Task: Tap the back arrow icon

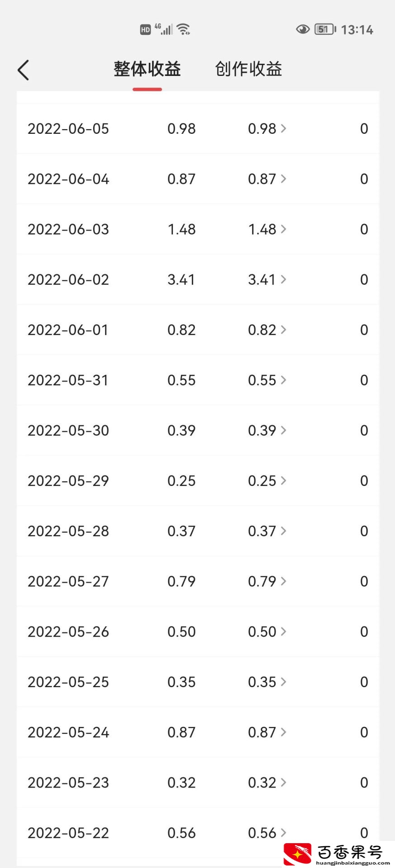Action: [x=24, y=70]
